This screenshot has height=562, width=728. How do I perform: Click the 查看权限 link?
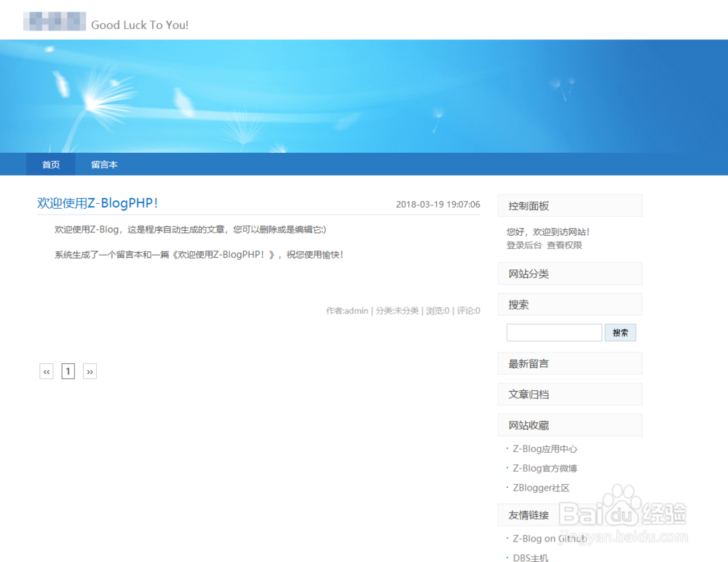[x=564, y=245]
